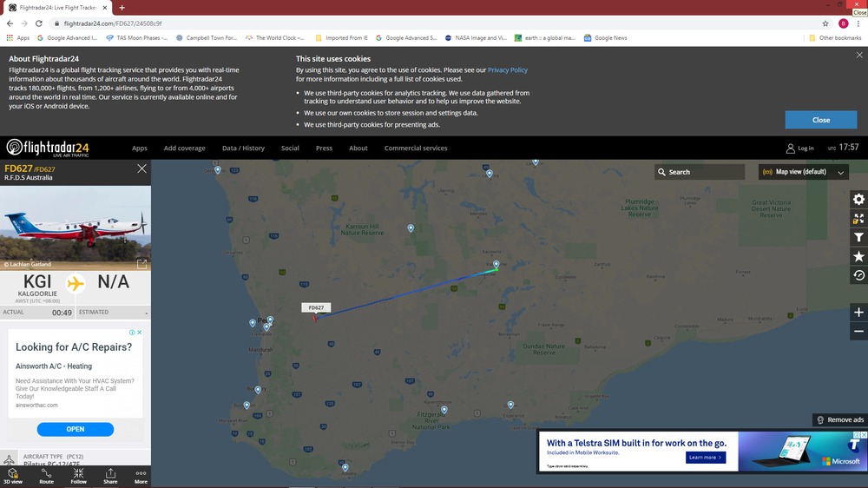Click the flight Search field
The image size is (868, 488).
click(x=700, y=172)
